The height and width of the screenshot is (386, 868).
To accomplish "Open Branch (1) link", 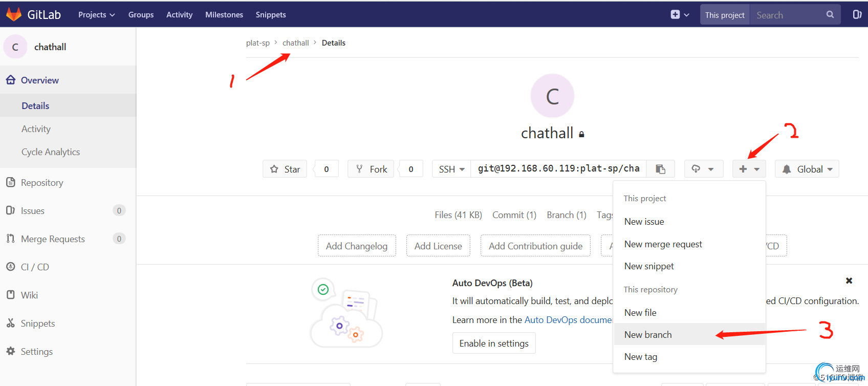I will pyautogui.click(x=567, y=215).
